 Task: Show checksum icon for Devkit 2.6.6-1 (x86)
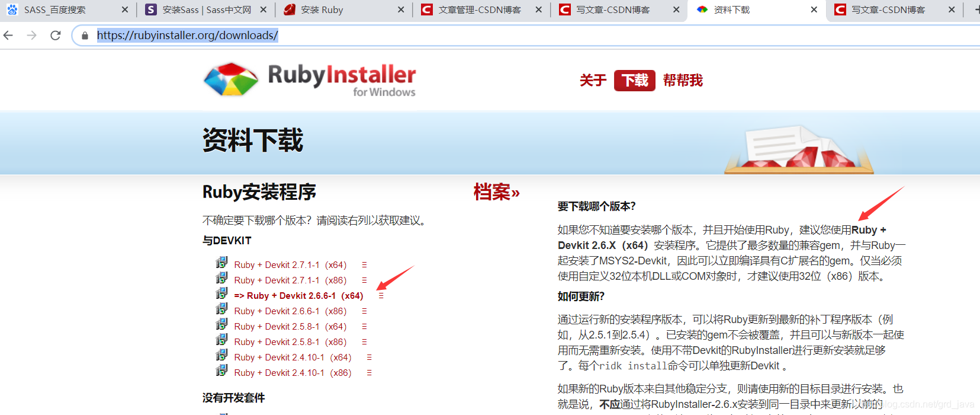coord(364,311)
